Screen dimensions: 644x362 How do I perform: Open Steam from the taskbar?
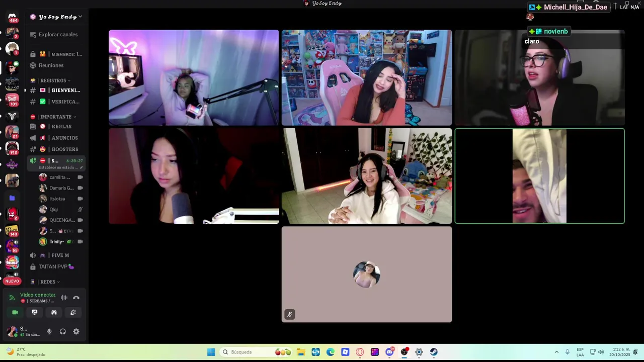tap(434, 352)
